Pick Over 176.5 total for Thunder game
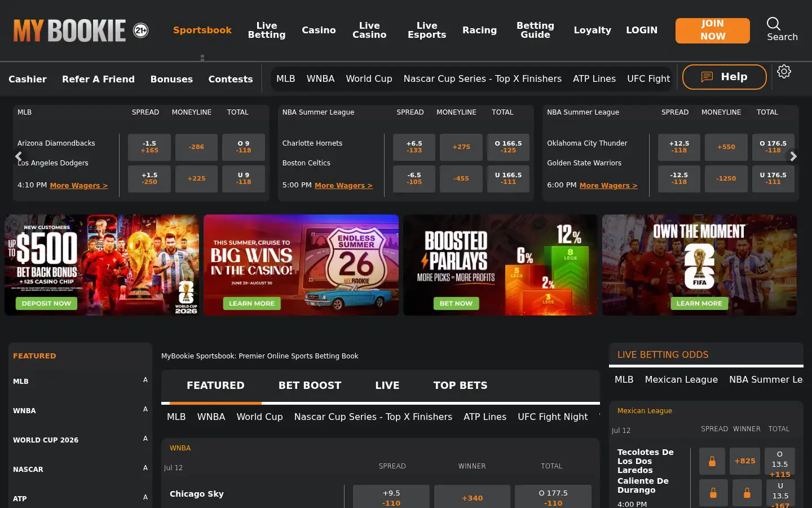Screen dimensions: 812x508 (x=773, y=147)
